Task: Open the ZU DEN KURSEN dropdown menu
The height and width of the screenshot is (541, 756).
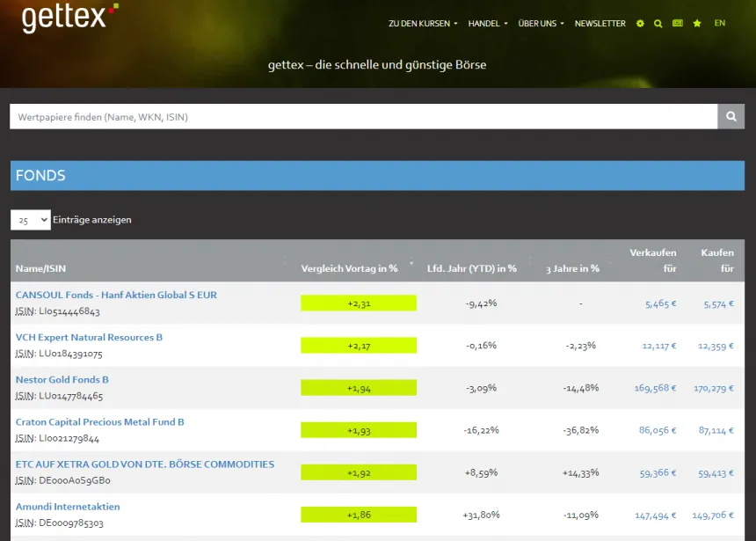Action: [x=421, y=24]
